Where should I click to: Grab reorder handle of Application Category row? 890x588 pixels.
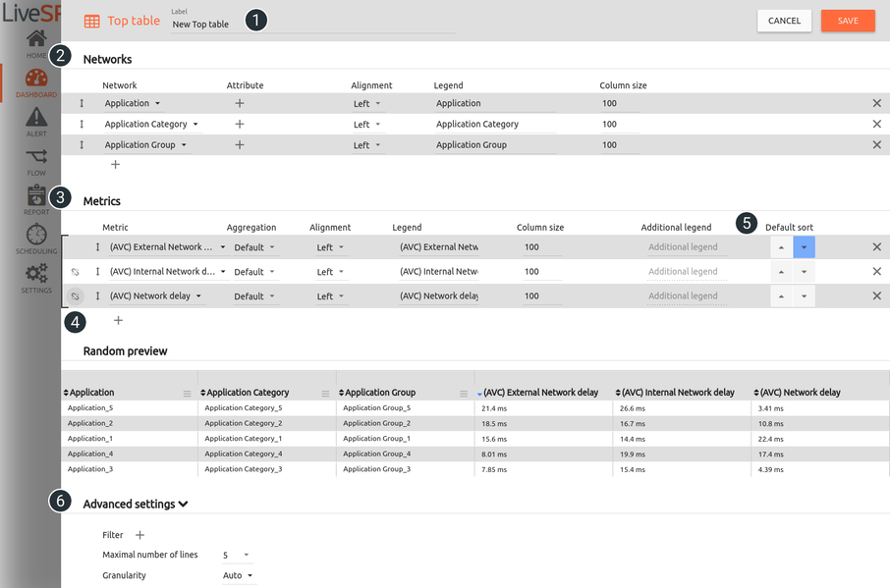[82, 125]
